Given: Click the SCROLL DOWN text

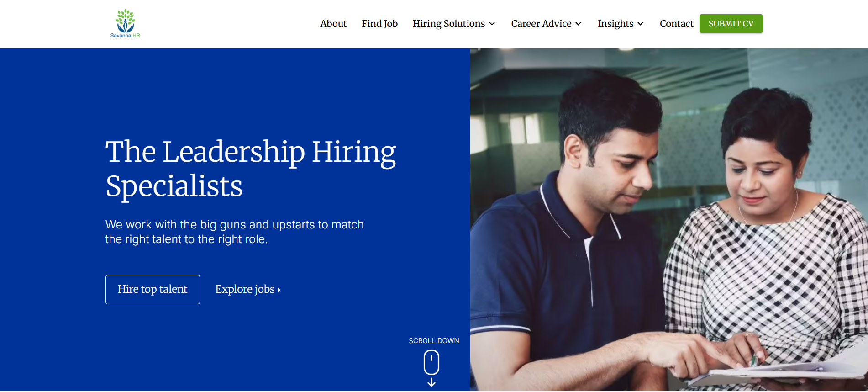Looking at the screenshot, I should (x=434, y=341).
